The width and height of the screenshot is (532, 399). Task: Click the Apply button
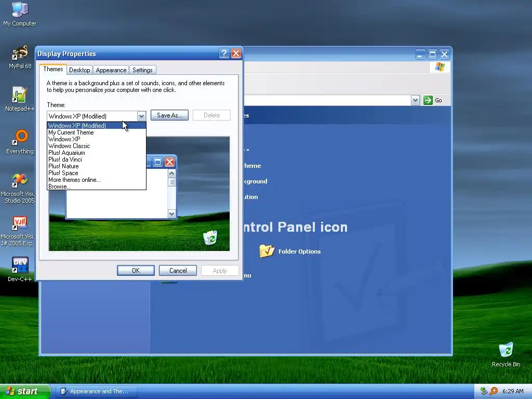tap(220, 270)
